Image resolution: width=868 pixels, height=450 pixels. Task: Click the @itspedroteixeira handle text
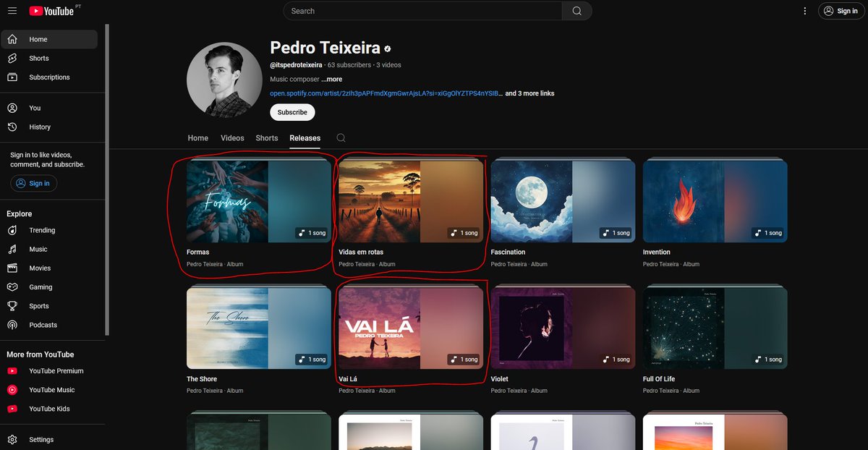coord(296,64)
